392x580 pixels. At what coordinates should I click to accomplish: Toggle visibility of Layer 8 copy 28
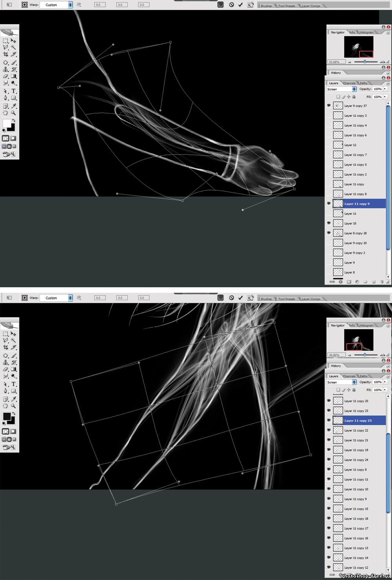(328, 233)
